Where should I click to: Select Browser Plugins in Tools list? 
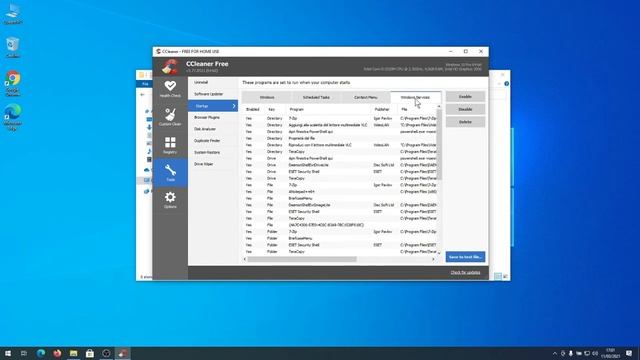click(x=213, y=117)
